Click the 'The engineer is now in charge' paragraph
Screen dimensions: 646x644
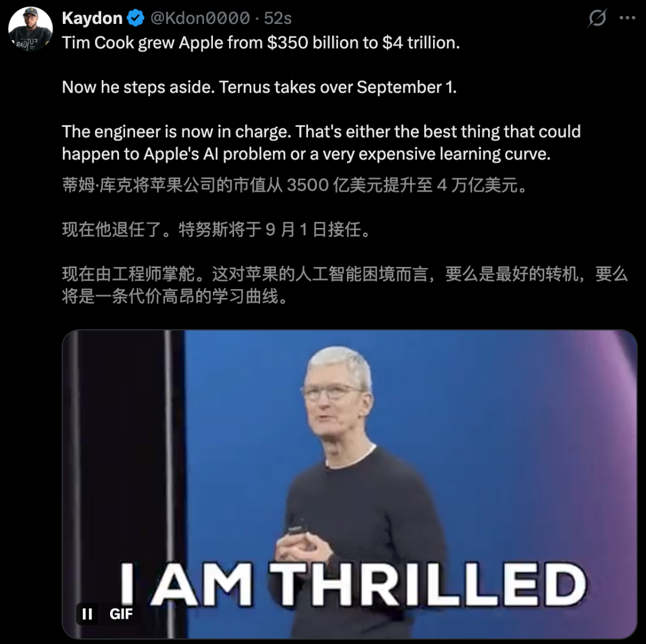(x=321, y=142)
